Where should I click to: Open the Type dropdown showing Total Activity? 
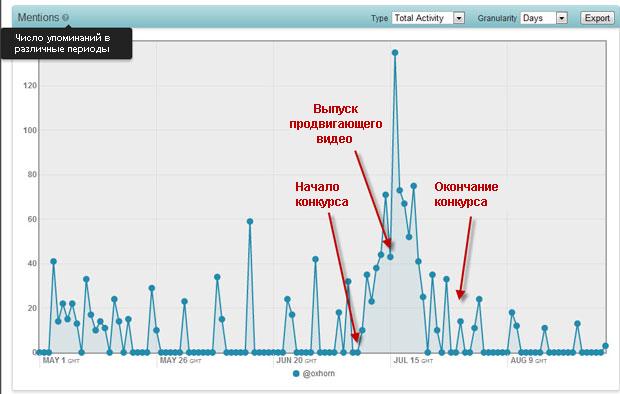428,18
